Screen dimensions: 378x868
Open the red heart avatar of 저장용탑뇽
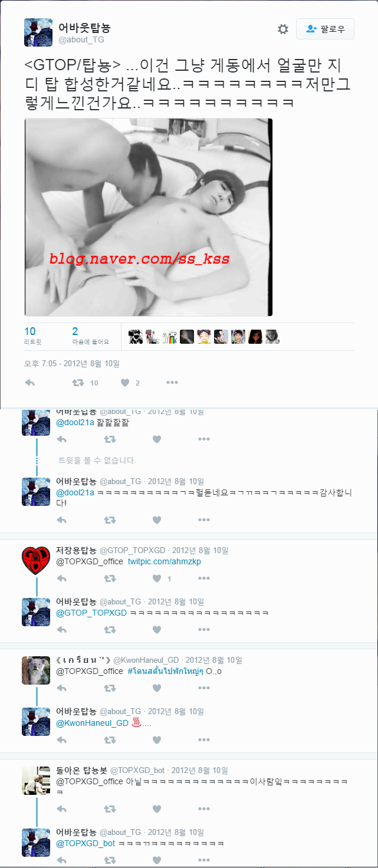36,561
